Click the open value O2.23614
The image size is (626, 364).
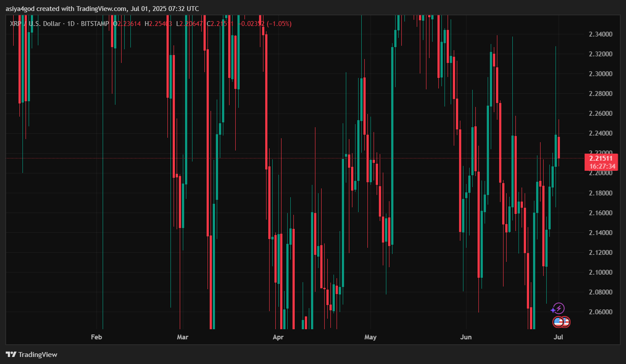(x=127, y=24)
